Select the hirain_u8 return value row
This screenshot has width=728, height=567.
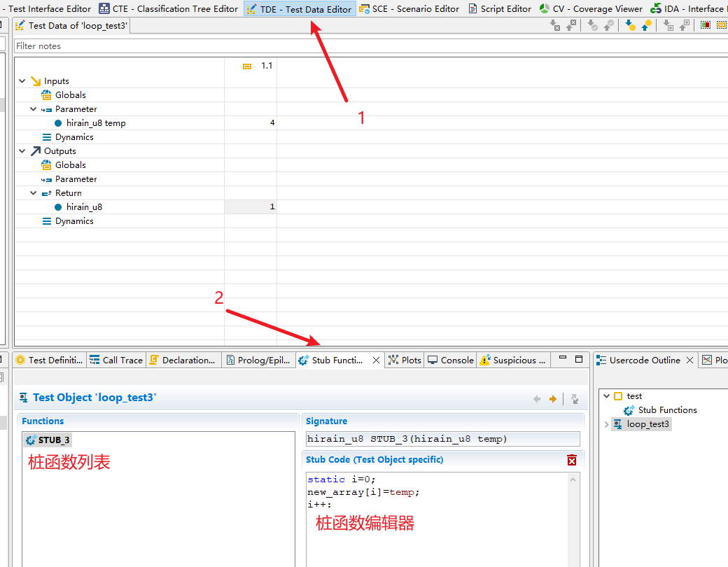[84, 207]
